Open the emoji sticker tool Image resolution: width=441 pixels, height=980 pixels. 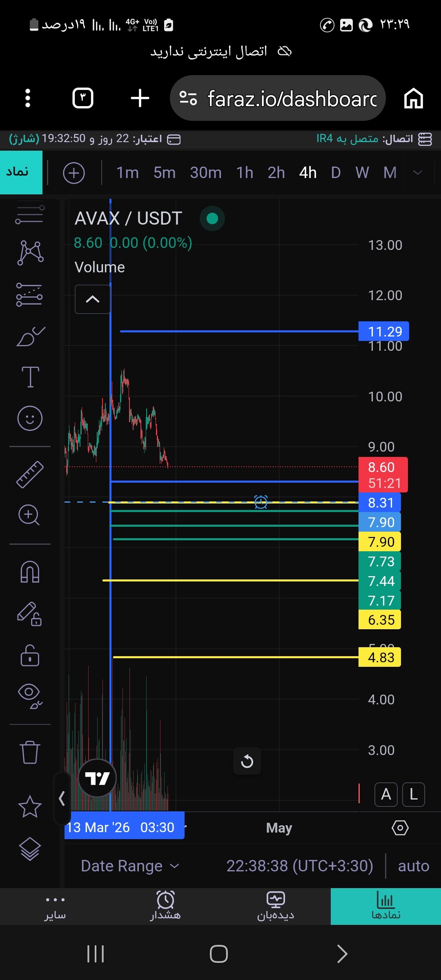click(30, 418)
